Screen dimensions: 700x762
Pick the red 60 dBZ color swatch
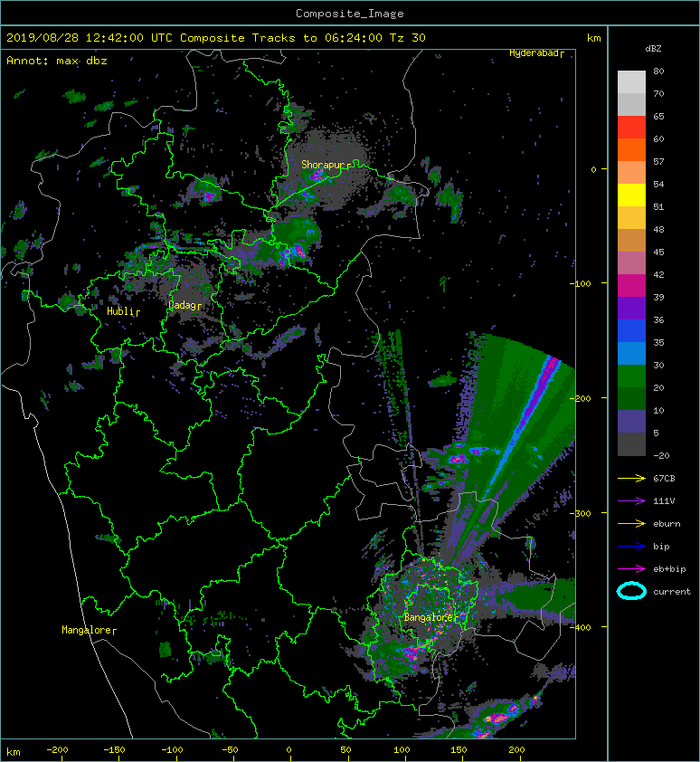(631, 128)
